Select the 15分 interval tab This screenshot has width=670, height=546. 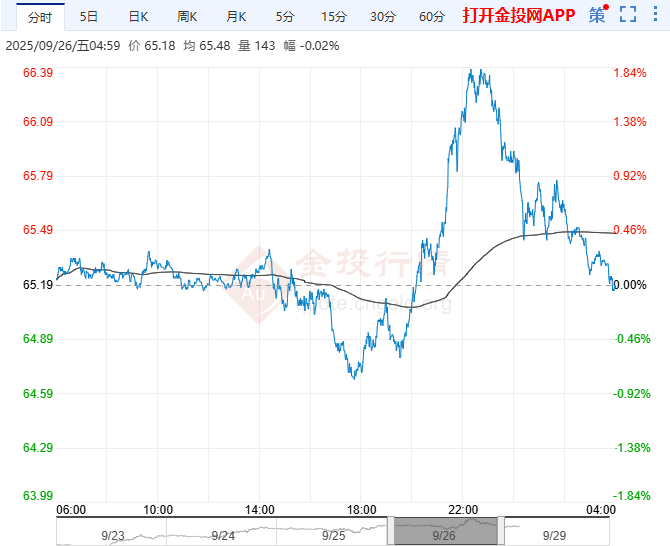(334, 17)
